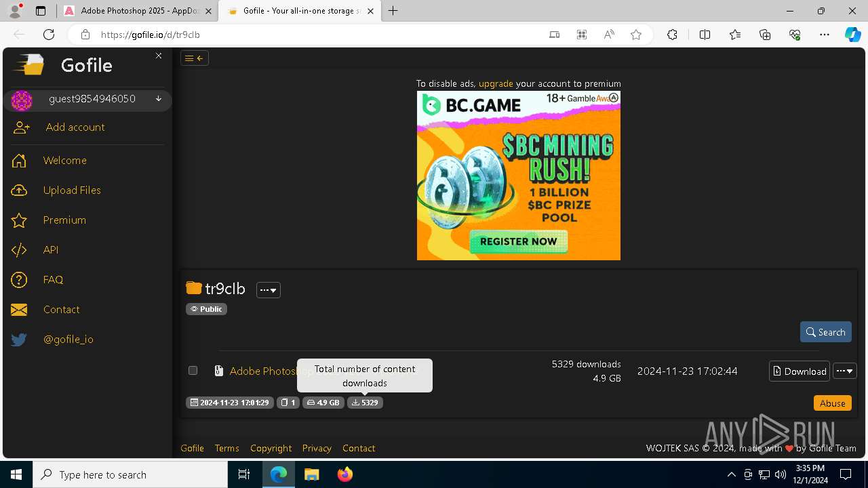Screen dimensions: 868x488
Task: Click the browser refresh button
Action: (49, 35)
